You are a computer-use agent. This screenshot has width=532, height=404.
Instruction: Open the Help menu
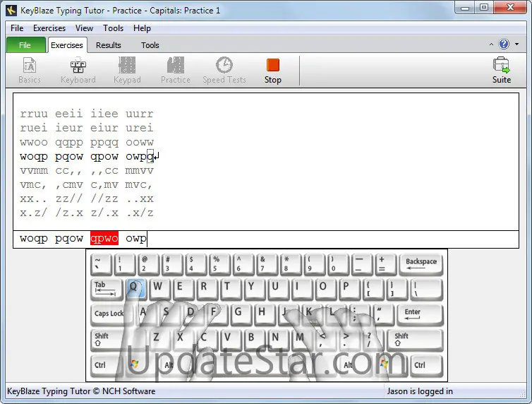(142, 28)
